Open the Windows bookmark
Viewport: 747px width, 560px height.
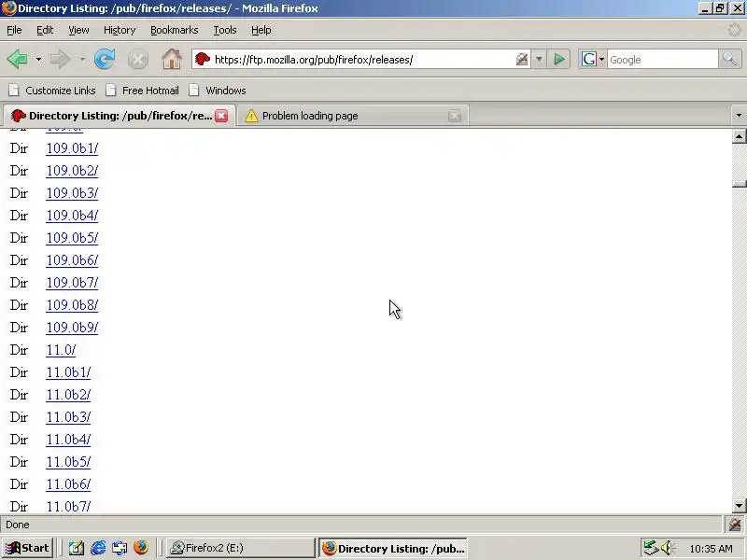pyautogui.click(x=218, y=91)
